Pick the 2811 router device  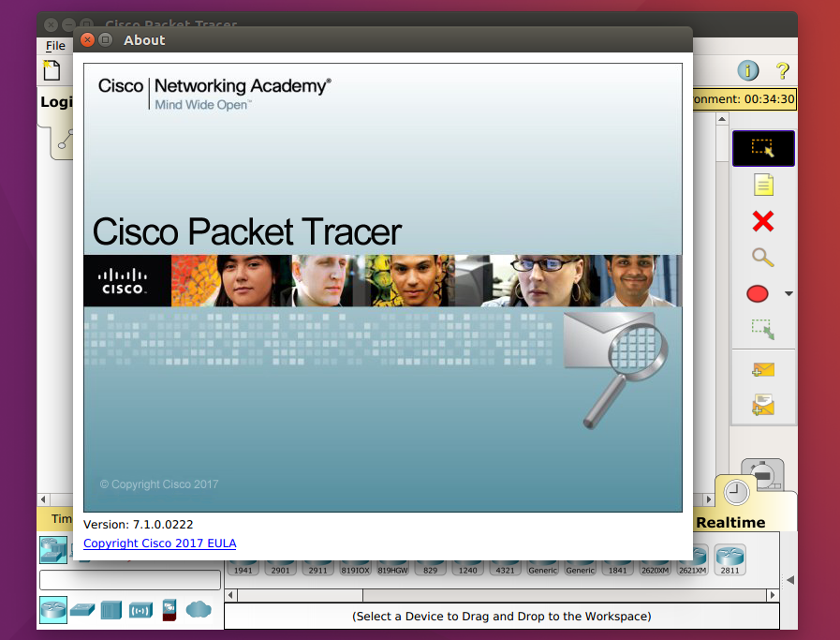point(729,560)
